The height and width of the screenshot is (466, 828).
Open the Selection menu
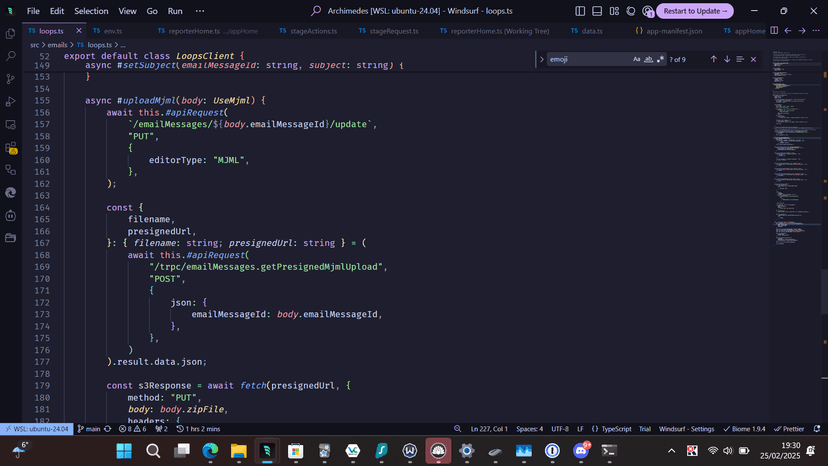(x=91, y=11)
